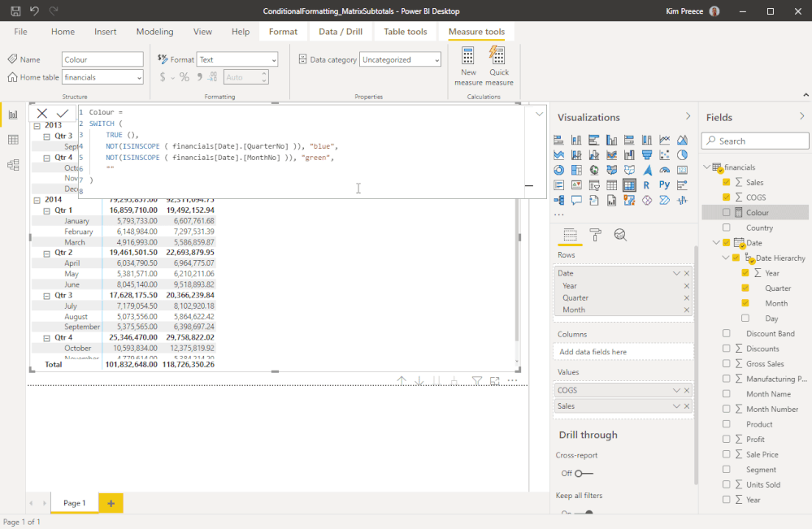Choose the Card visual icon
This screenshot has height=529, width=812.
(x=682, y=170)
